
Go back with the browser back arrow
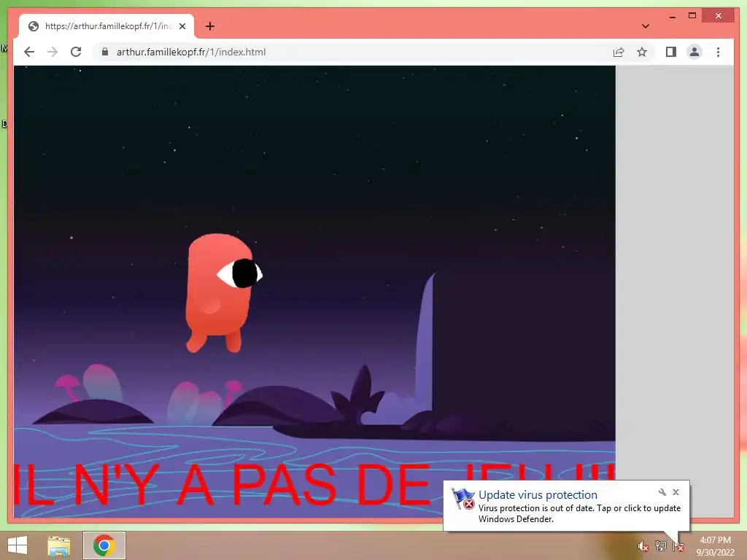pyautogui.click(x=29, y=52)
